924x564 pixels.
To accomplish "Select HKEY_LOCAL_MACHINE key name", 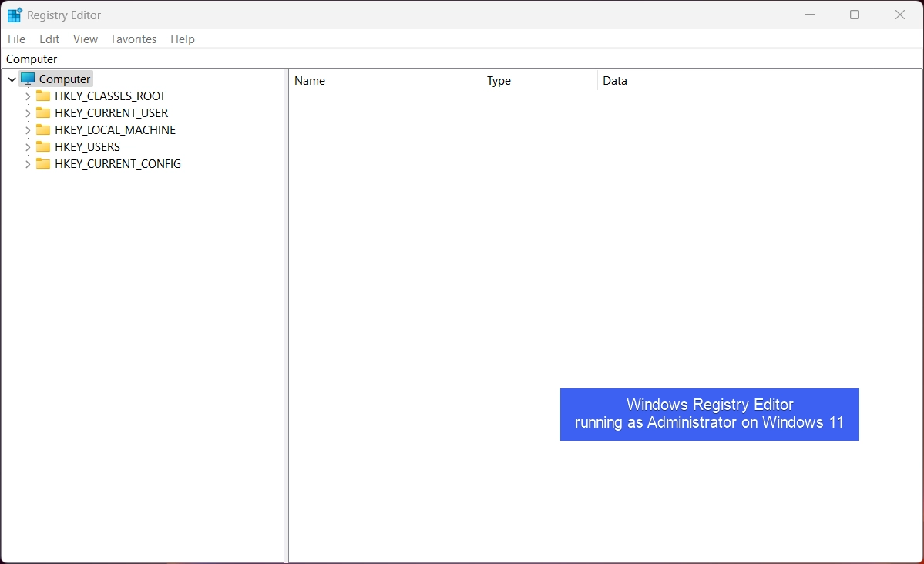I will pos(116,130).
